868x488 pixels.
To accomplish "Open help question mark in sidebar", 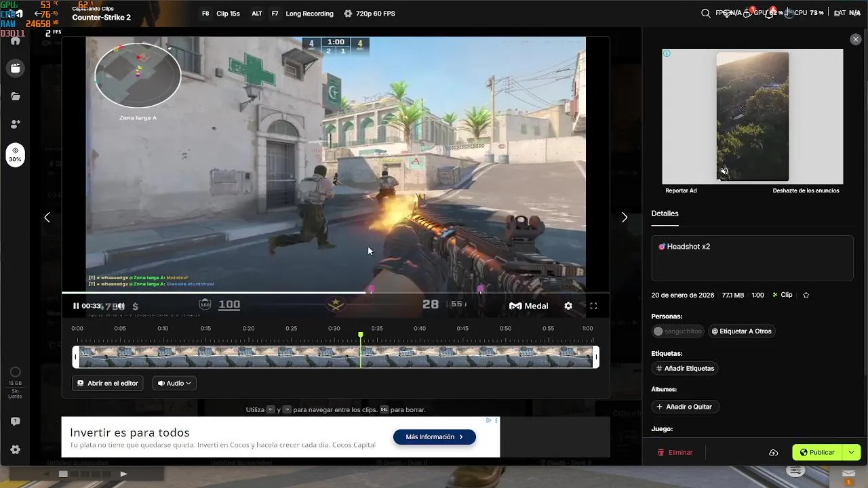I will click(x=15, y=422).
